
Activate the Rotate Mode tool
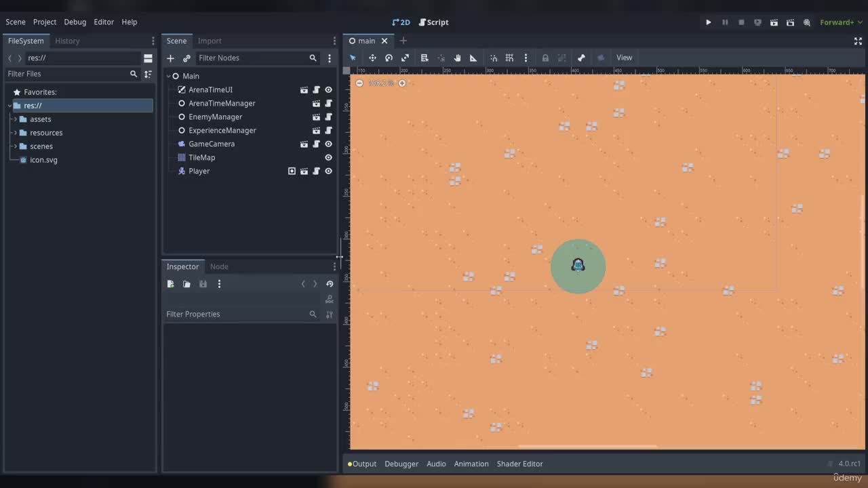coord(389,58)
